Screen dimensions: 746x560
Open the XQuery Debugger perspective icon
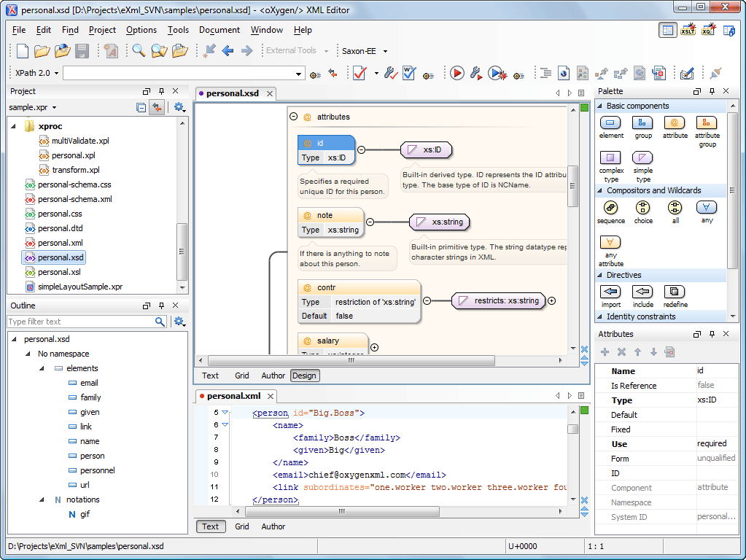pos(708,30)
